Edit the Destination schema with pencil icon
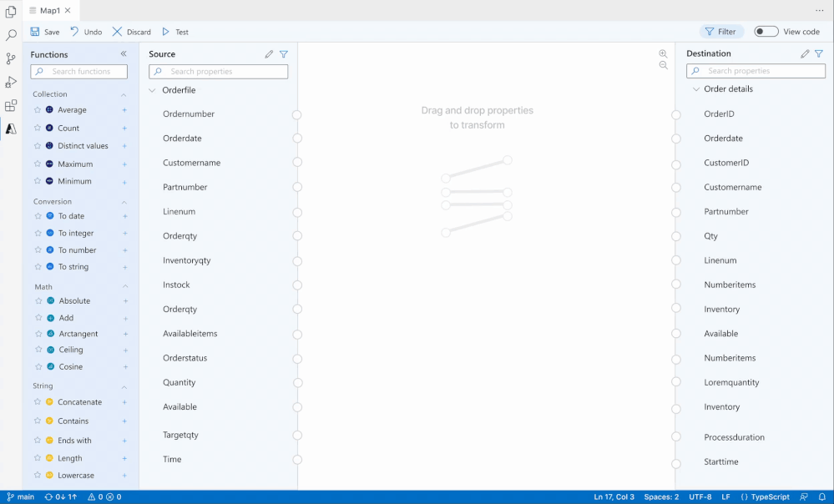The width and height of the screenshot is (834, 504). pyautogui.click(x=805, y=53)
